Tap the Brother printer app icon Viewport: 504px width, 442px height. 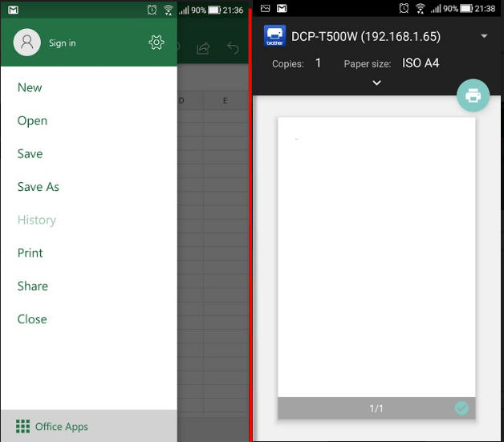(x=274, y=35)
